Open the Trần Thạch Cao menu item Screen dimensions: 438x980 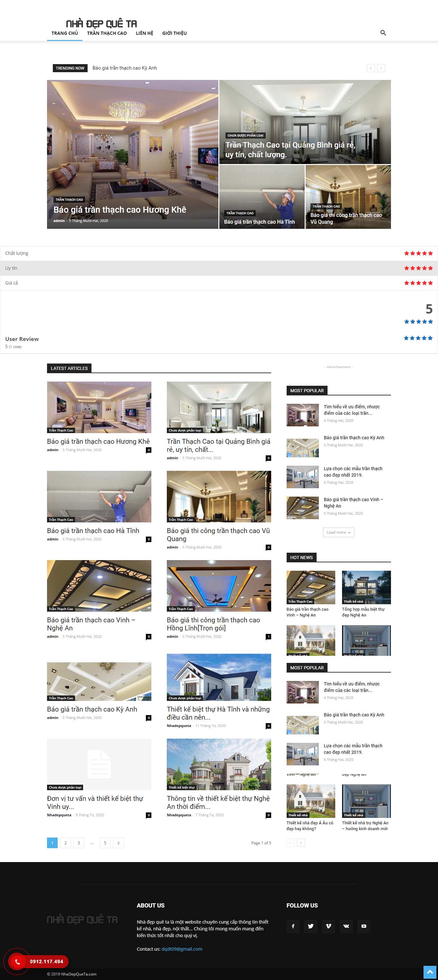(x=107, y=34)
